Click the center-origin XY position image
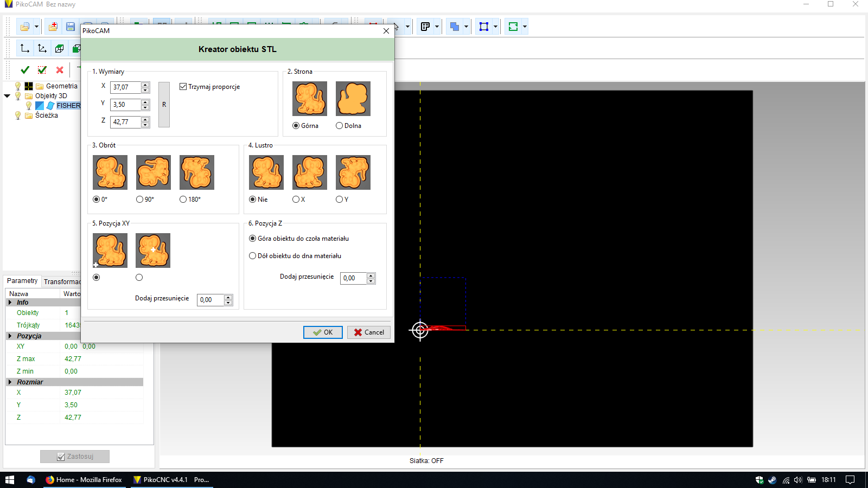The width and height of the screenshot is (868, 488). click(x=153, y=251)
